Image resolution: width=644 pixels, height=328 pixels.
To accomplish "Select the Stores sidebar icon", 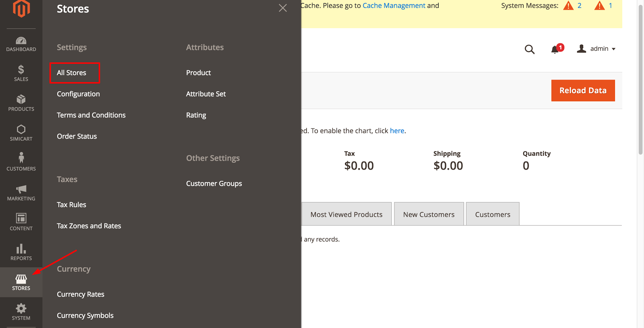I will pos(21,282).
